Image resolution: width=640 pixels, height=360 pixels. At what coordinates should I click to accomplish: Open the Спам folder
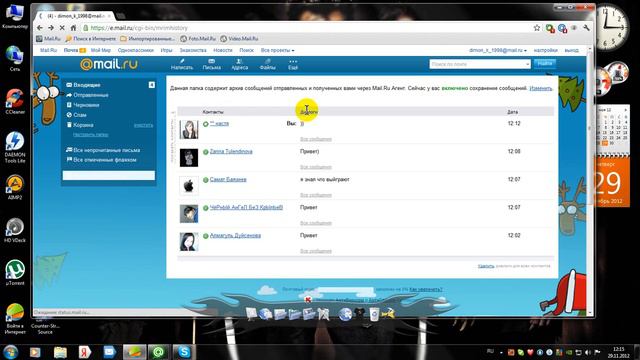coord(80,115)
